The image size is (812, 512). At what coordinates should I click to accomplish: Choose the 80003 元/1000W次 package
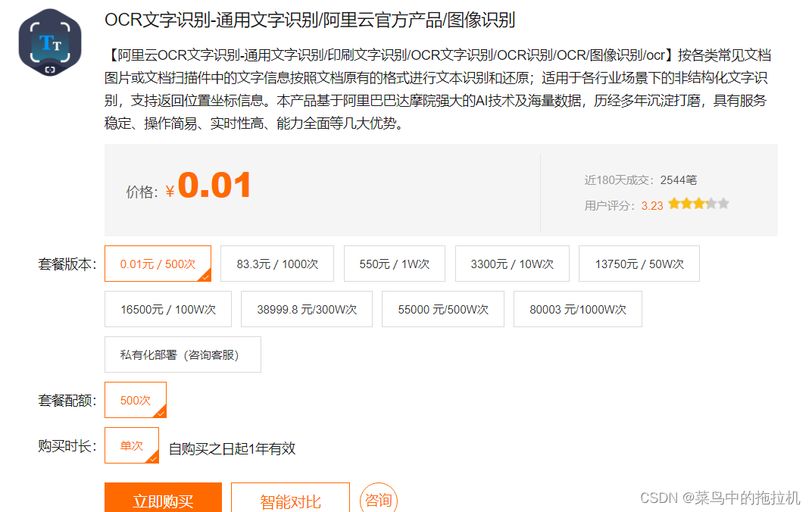578,309
